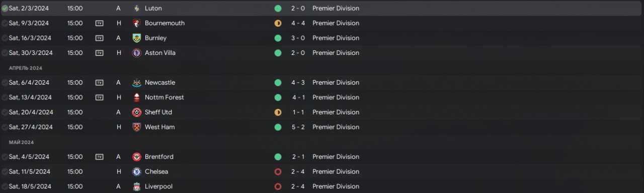Click the Luton club badge icon

(136, 9)
